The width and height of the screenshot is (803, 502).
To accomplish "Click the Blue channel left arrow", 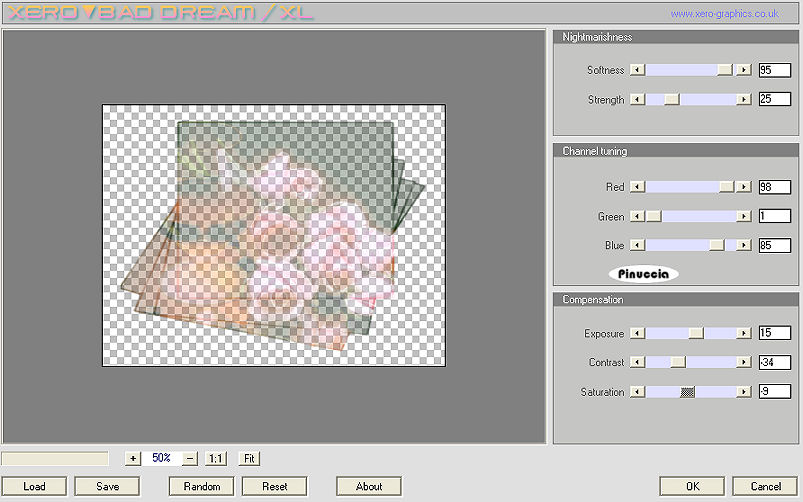I will coord(637,245).
